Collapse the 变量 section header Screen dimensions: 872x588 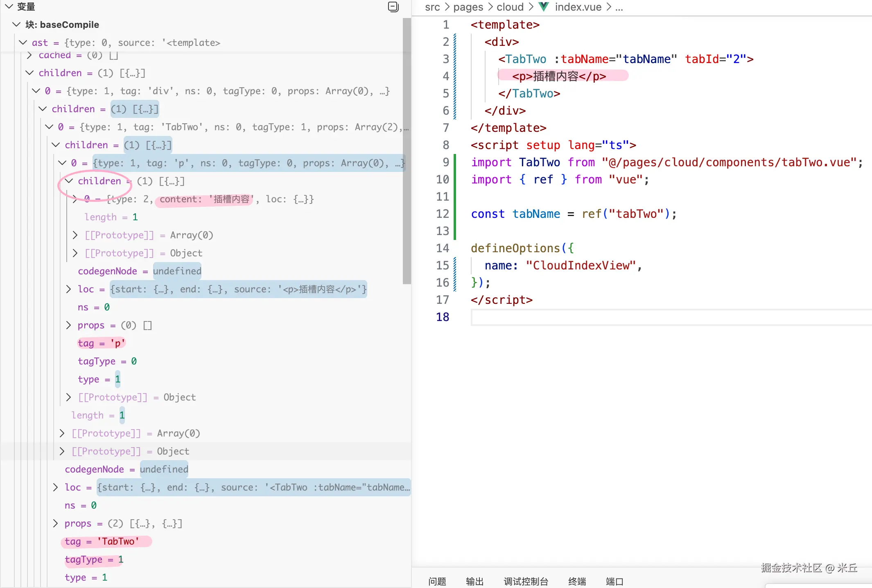pyautogui.click(x=9, y=7)
